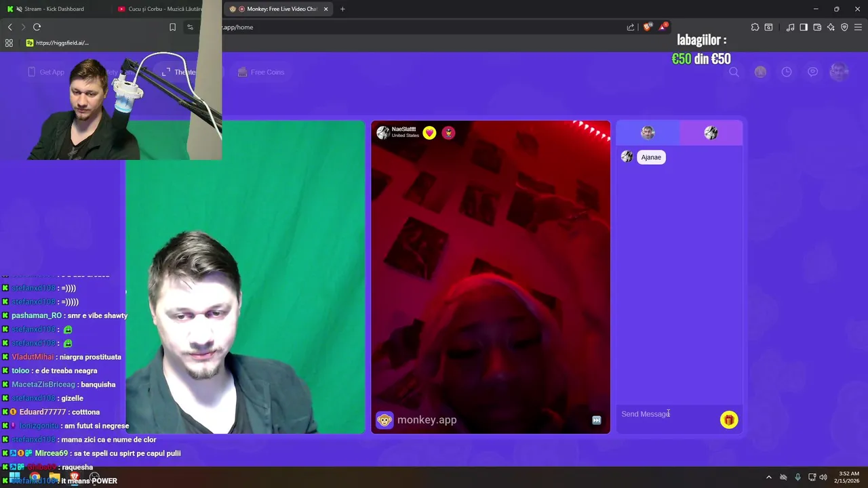Viewport: 868px width, 488px height.
Task: Open the Monkey search magnifier icon
Action: pyautogui.click(x=734, y=72)
